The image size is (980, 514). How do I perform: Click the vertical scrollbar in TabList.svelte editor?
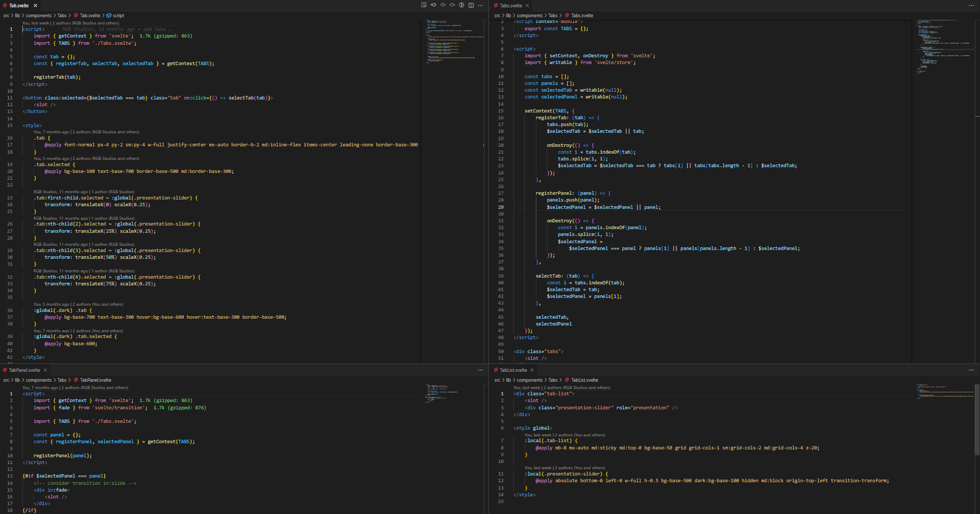977,417
